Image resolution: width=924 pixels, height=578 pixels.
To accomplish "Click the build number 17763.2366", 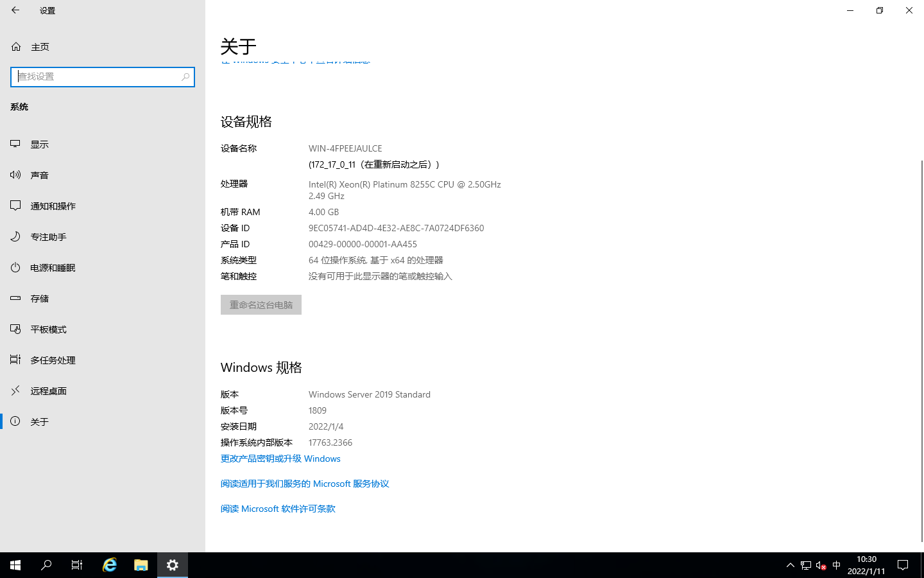I will [330, 442].
